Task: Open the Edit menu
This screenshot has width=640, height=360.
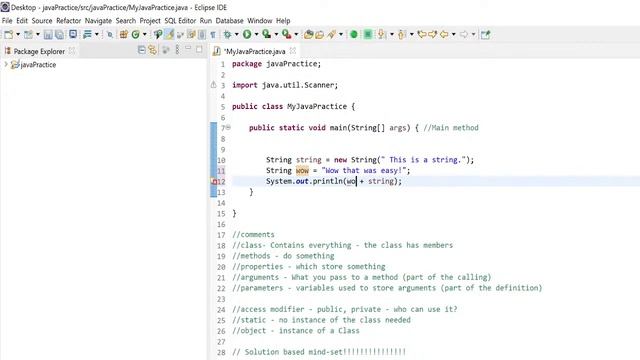Action: click(22, 20)
